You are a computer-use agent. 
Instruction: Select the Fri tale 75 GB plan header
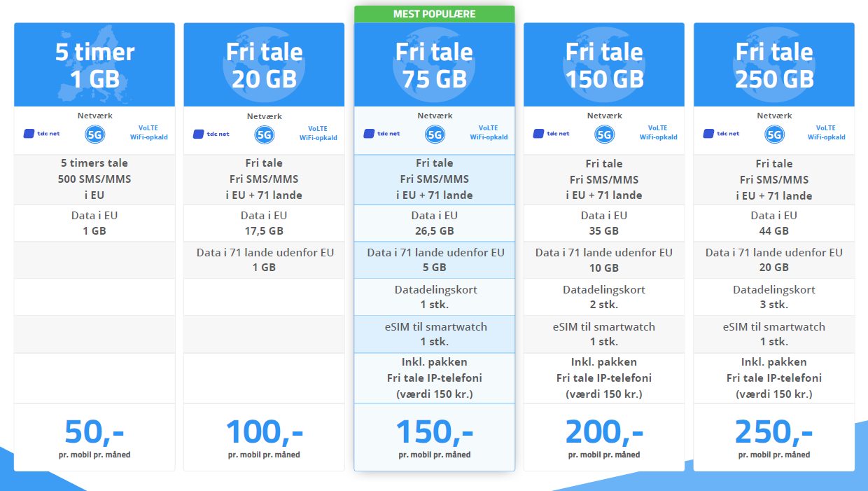point(435,64)
